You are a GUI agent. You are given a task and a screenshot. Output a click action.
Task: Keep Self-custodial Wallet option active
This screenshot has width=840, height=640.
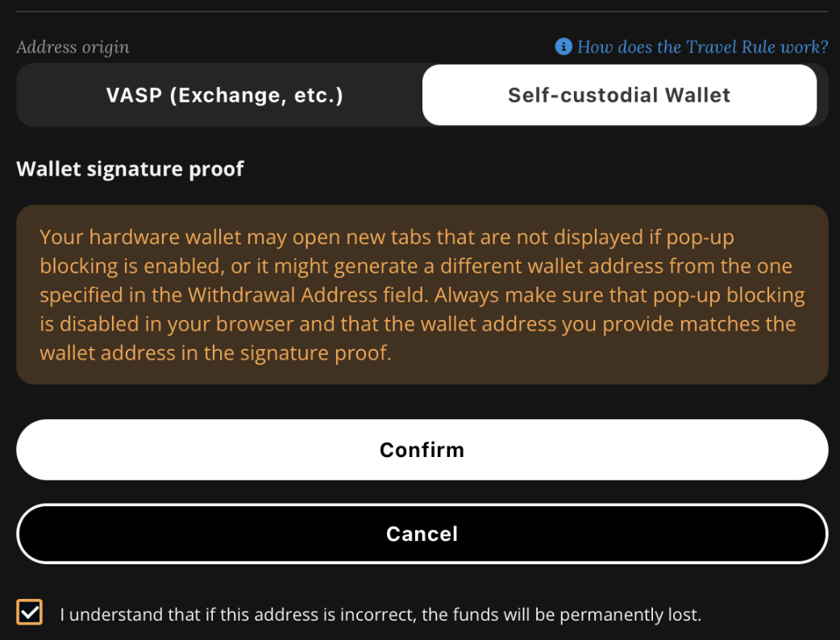pos(619,94)
